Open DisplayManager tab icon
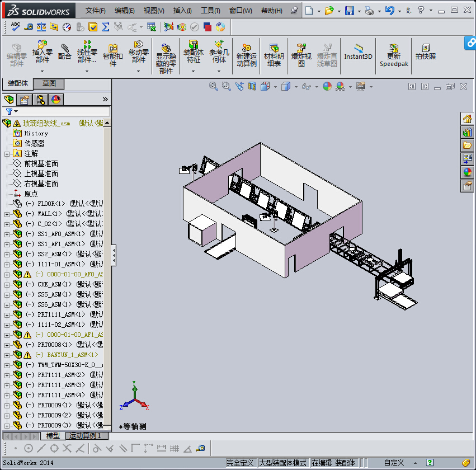The image size is (476, 470). pos(56,100)
